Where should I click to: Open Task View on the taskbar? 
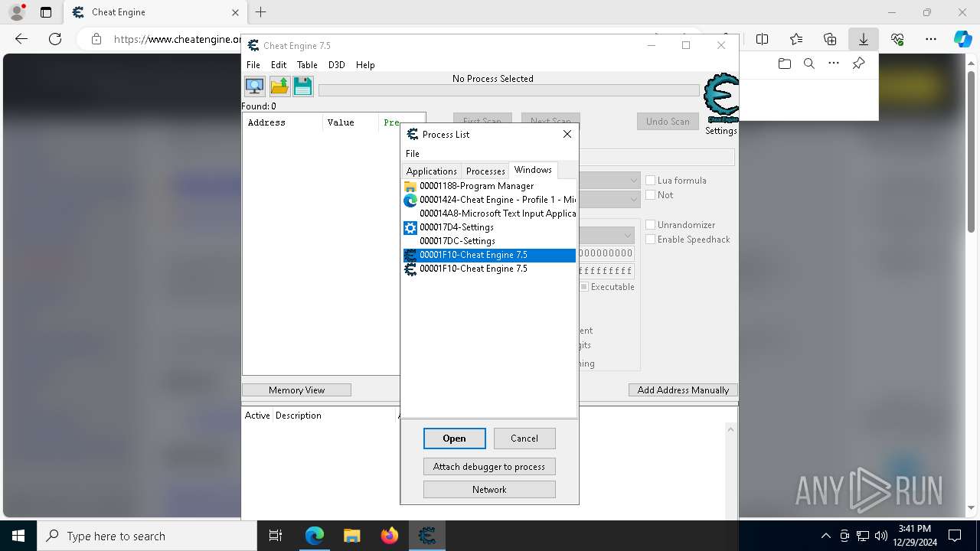276,536
